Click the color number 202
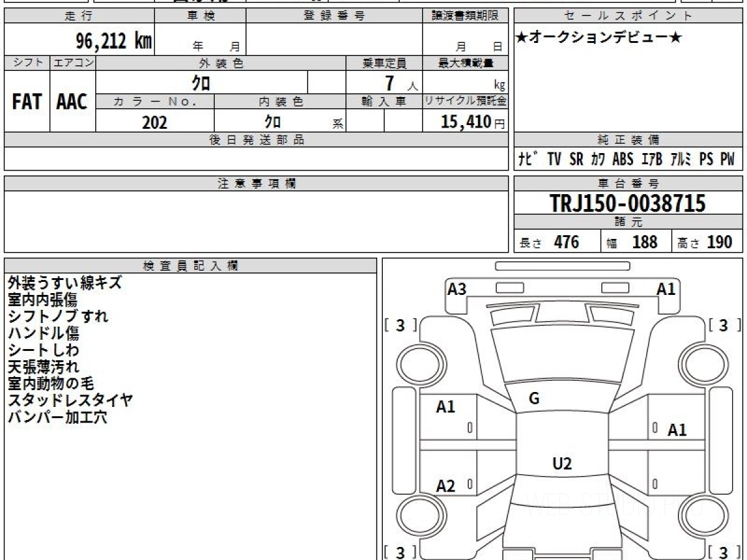The width and height of the screenshot is (747, 560). click(154, 122)
